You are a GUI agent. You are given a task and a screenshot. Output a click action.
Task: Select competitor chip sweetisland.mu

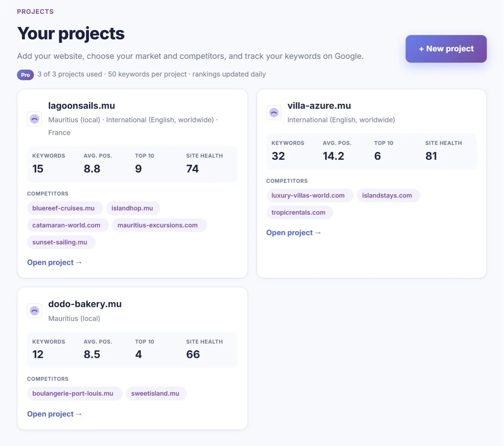coord(156,394)
